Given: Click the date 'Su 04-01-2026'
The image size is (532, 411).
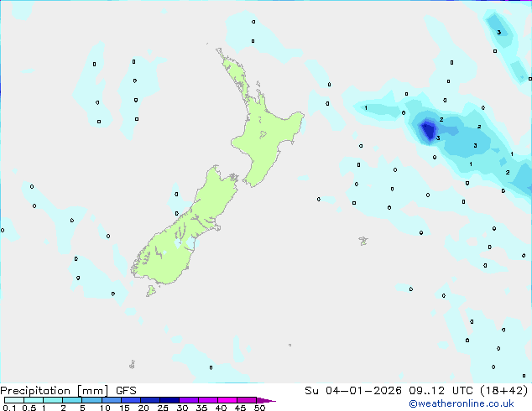Looking at the screenshot, I should coord(353,391).
